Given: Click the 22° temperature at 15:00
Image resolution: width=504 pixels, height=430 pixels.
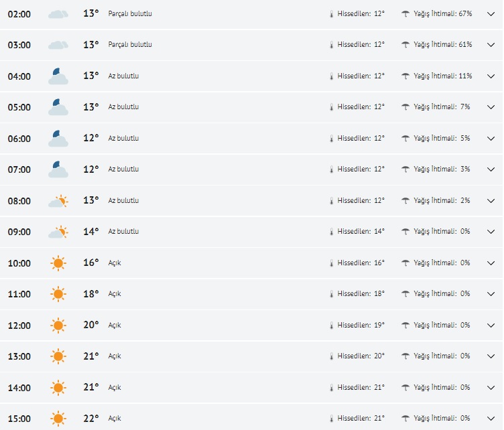Looking at the screenshot, I should click(x=90, y=419).
